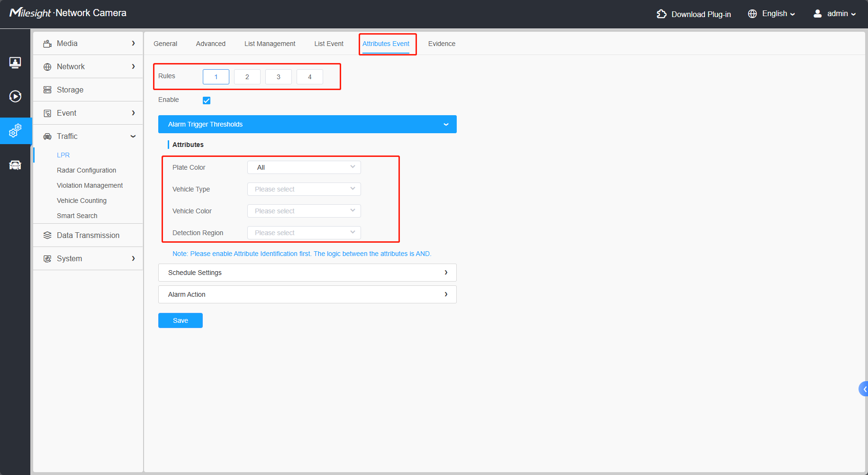The image size is (868, 475).
Task: Switch to the List Management tab
Action: (270, 44)
